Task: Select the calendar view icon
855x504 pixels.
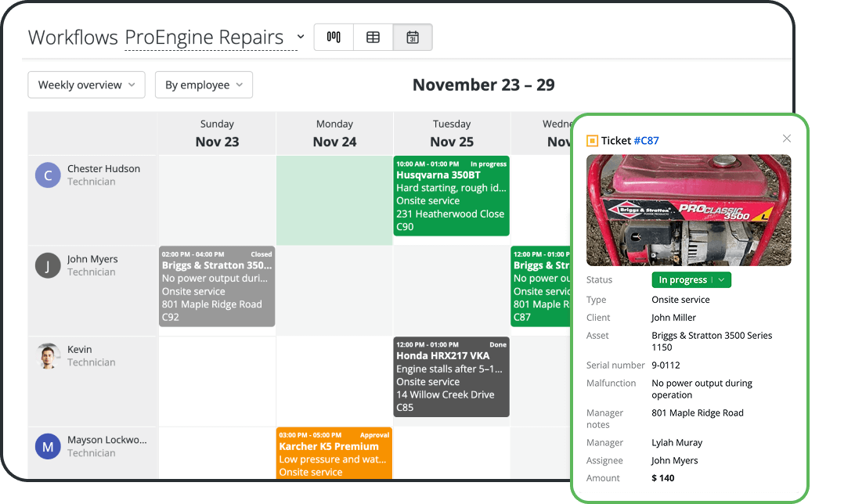Action: pyautogui.click(x=413, y=37)
